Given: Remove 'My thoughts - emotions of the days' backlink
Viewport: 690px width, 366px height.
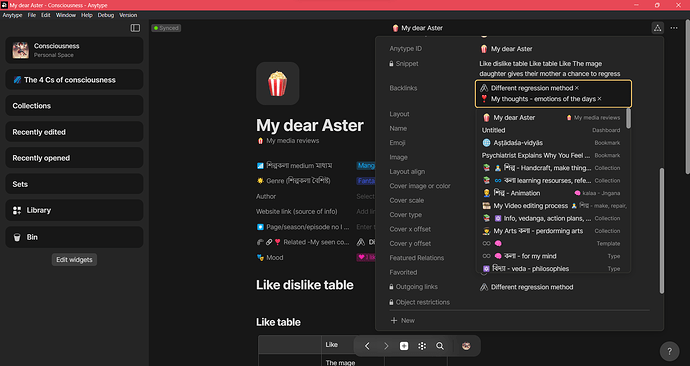Looking at the screenshot, I should tap(599, 99).
